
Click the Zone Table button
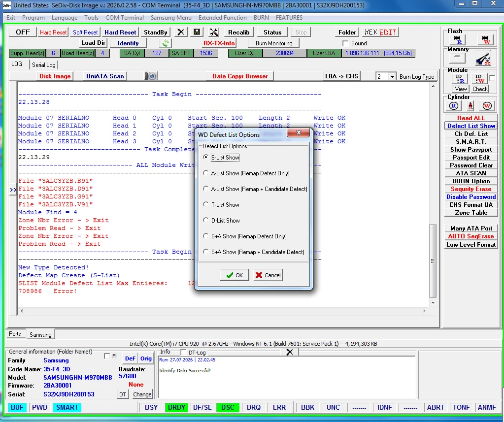(471, 213)
